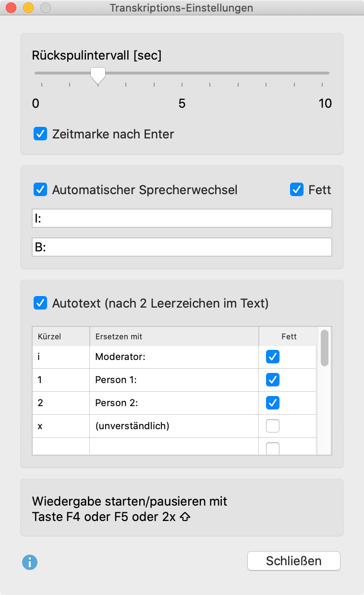Click the autotext table scrollbar thumb
This screenshot has height=595, width=364.
point(325,348)
